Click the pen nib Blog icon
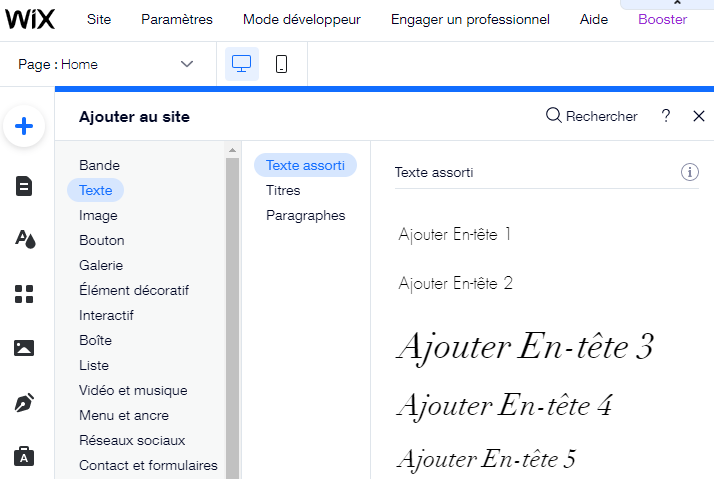Screen dimensions: 714x479 coord(24,403)
